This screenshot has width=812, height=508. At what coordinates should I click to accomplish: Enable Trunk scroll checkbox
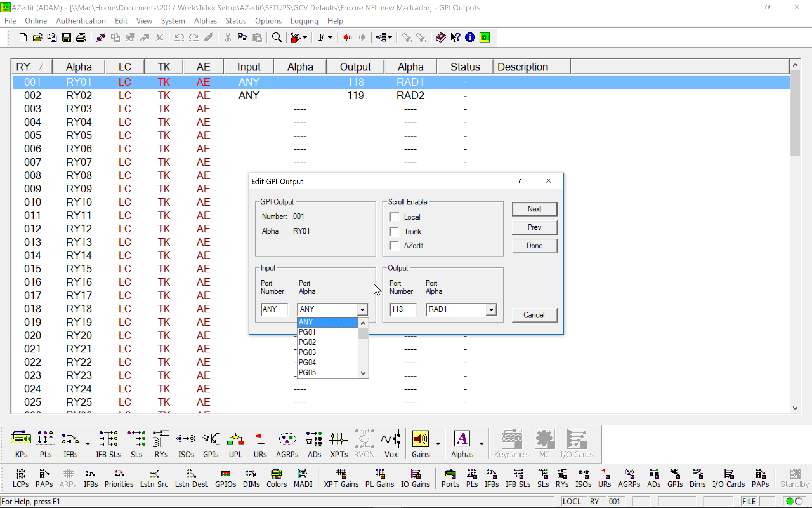pos(395,232)
